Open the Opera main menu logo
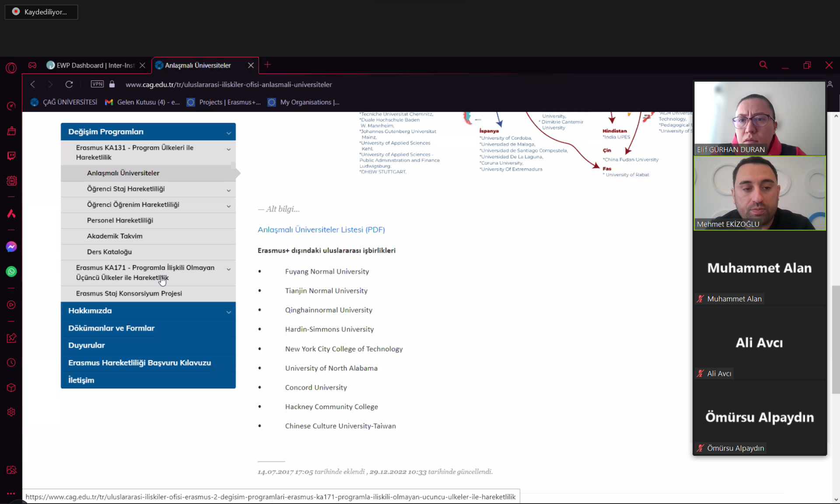The height and width of the screenshot is (504, 840). [x=11, y=68]
